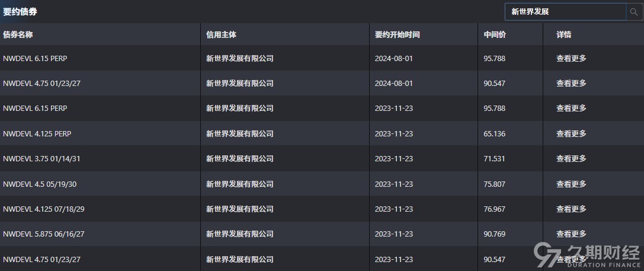Screen dimensions: 644x271
Task: Open 查看更多 on the 2023-11-23 NWDEVL 6.15 PERP row
Action: pos(571,109)
